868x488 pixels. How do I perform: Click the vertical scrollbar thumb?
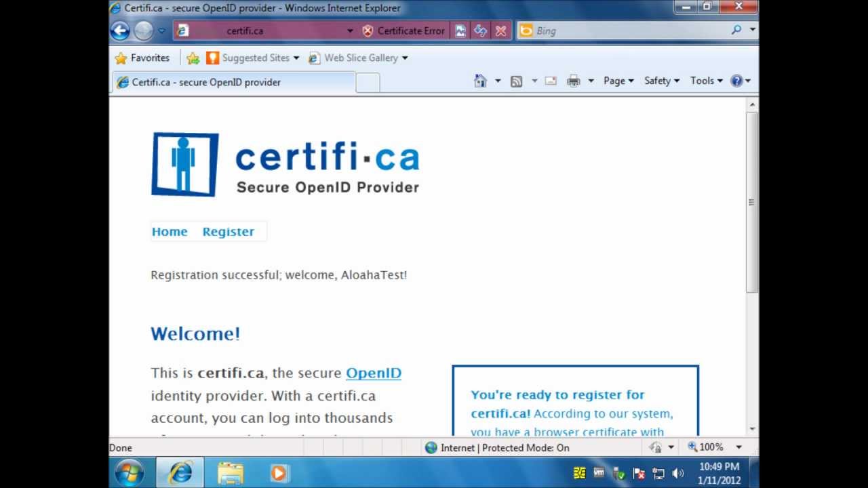pyautogui.click(x=752, y=202)
